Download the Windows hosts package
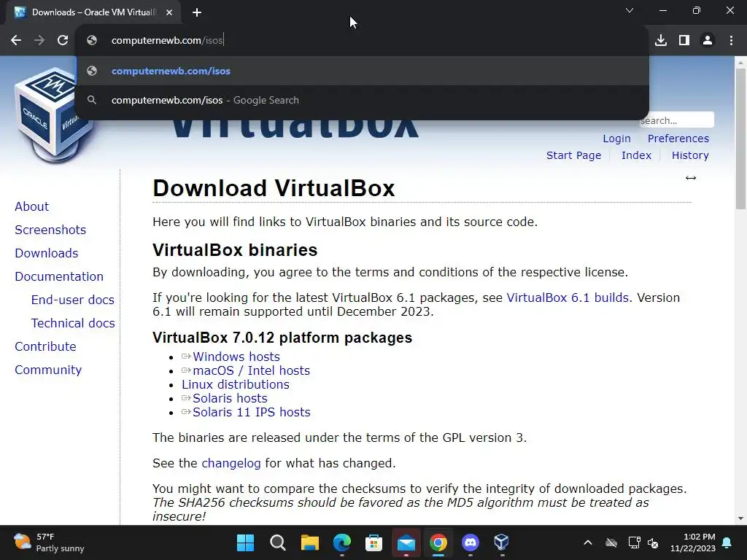This screenshot has width=747, height=560. point(236,357)
